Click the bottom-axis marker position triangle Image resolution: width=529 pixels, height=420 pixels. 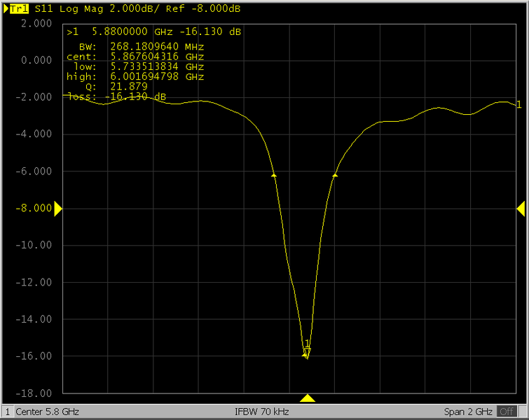(307, 398)
